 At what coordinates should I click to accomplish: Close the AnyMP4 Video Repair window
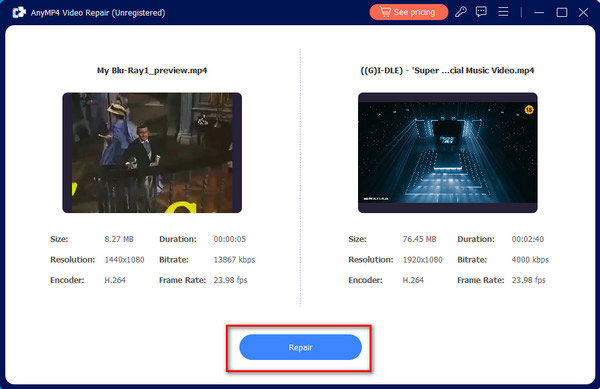(x=583, y=13)
